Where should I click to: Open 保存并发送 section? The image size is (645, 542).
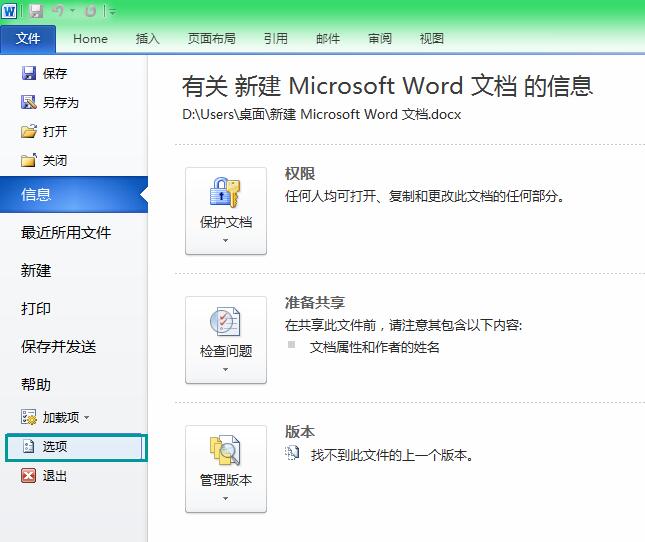(x=58, y=347)
